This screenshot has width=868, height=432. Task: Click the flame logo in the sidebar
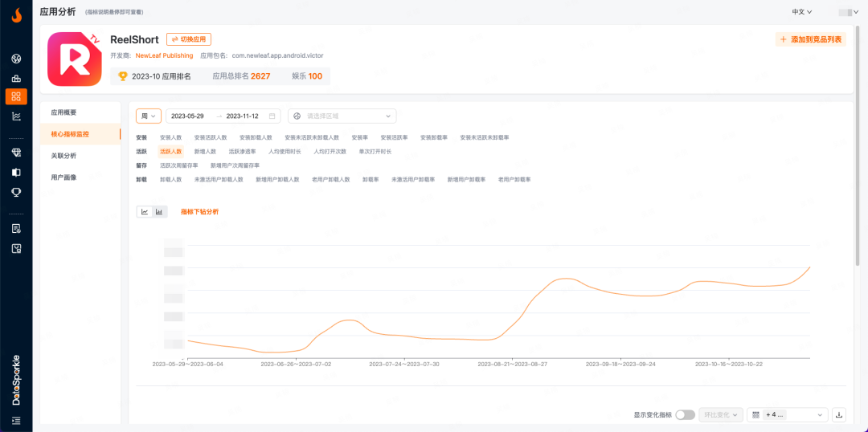pos(16,15)
